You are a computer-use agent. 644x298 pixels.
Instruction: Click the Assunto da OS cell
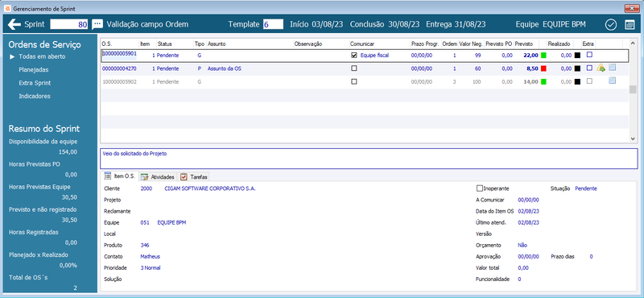click(x=225, y=68)
